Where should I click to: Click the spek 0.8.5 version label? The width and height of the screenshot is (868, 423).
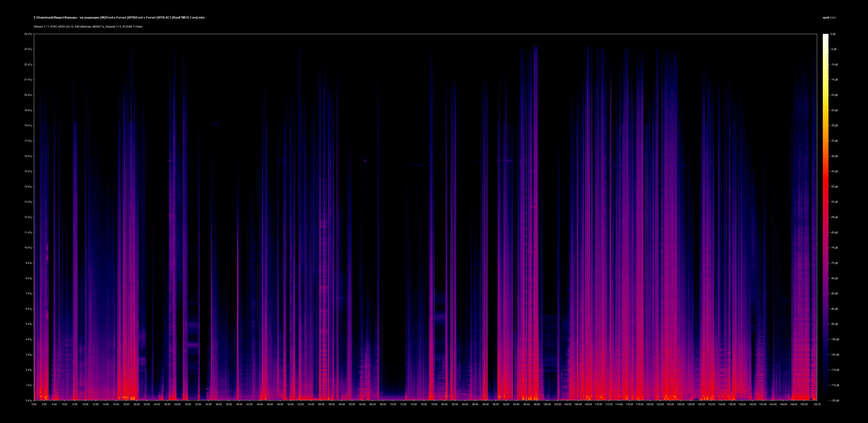(829, 18)
